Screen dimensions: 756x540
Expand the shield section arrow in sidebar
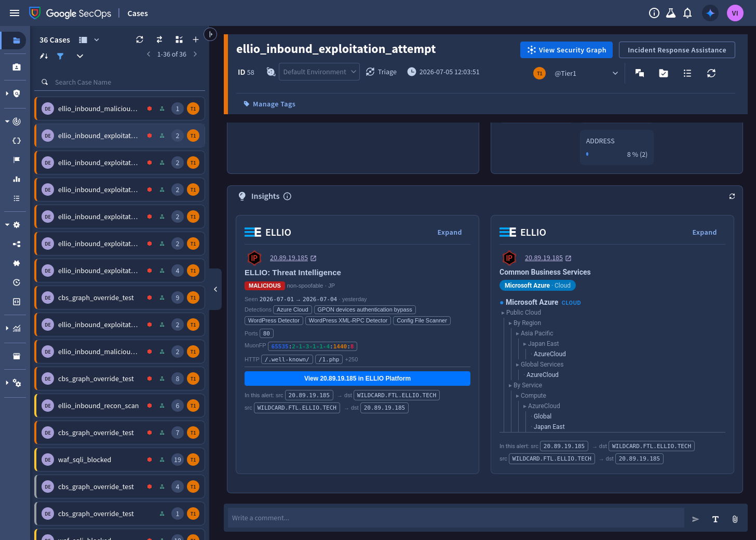coord(7,93)
